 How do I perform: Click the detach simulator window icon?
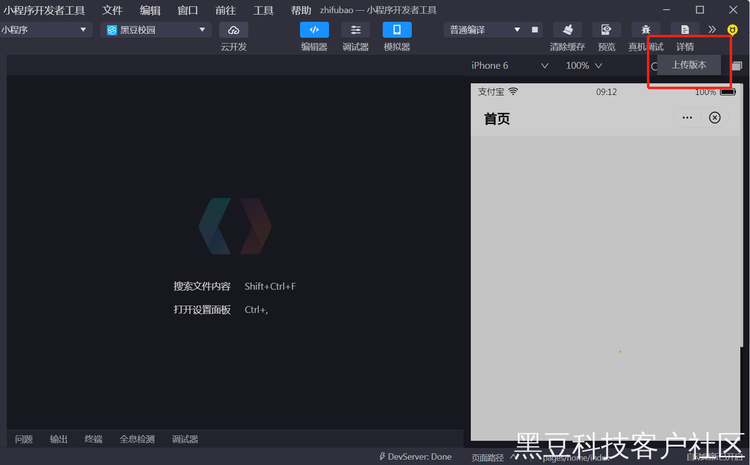(737, 66)
